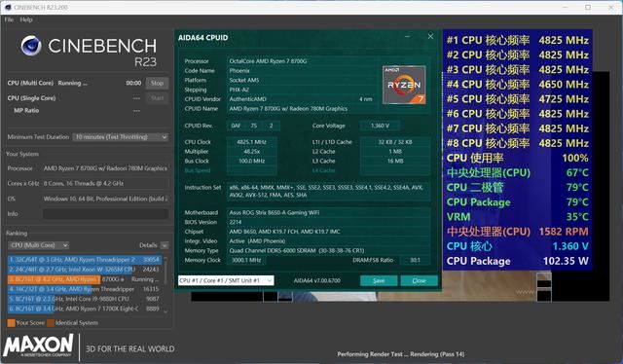Expand the Details toggle in Ranking
The width and height of the screenshot is (623, 364).
click(x=165, y=245)
